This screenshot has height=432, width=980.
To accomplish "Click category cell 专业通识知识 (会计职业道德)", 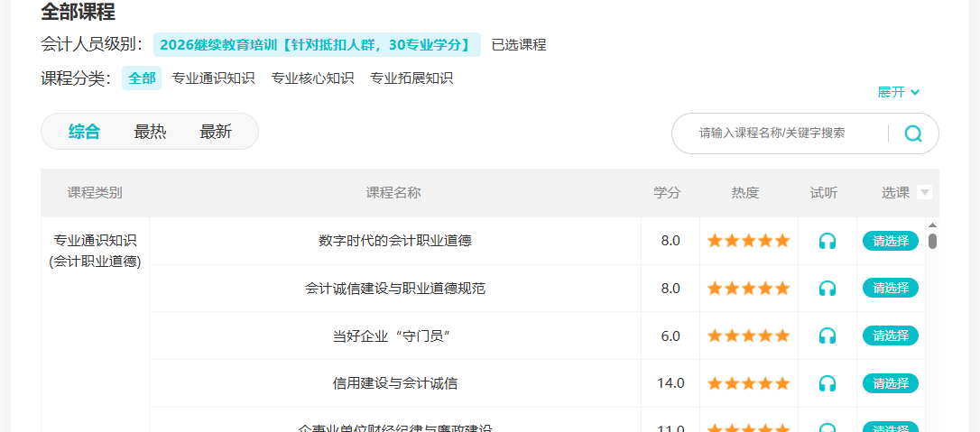I will (95, 252).
